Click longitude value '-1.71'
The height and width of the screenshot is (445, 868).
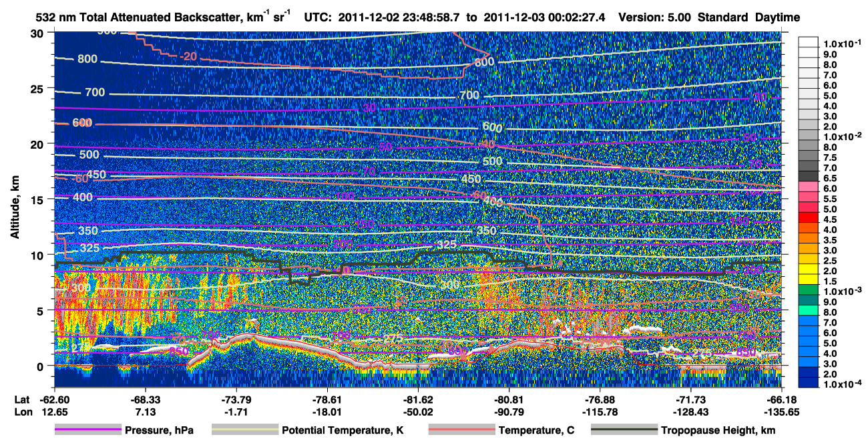pyautogui.click(x=236, y=412)
